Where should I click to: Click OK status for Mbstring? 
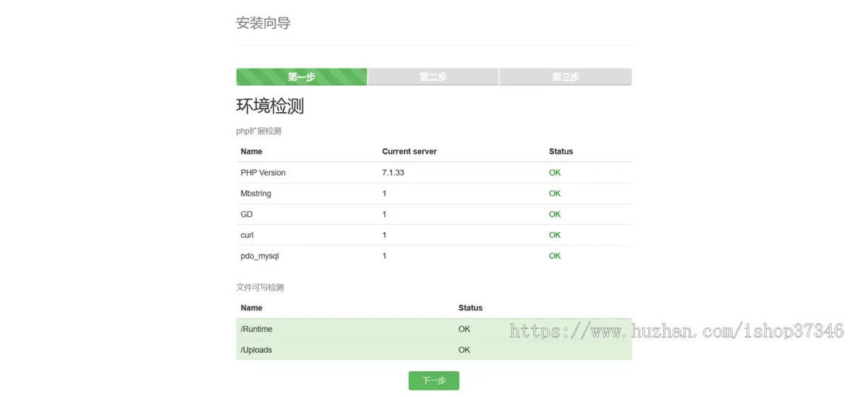point(555,193)
